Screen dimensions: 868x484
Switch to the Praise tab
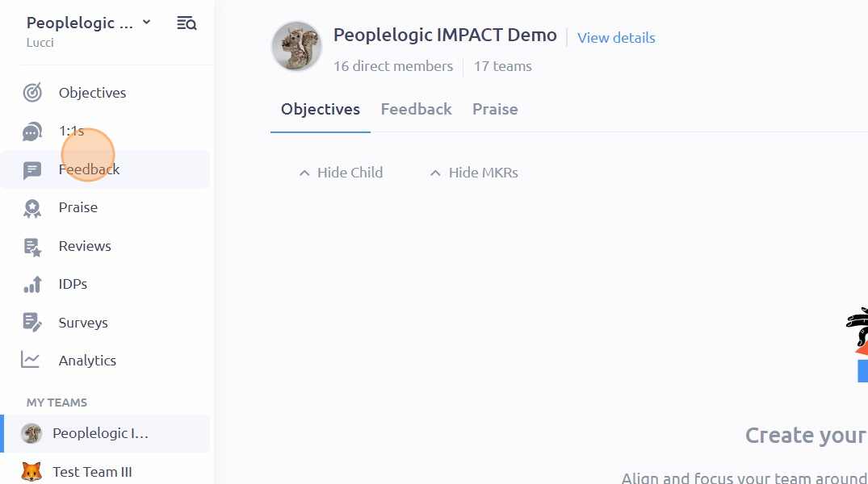point(495,109)
